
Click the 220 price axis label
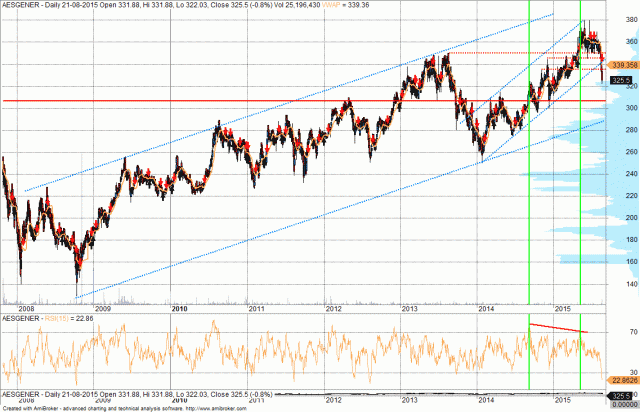pos(631,196)
